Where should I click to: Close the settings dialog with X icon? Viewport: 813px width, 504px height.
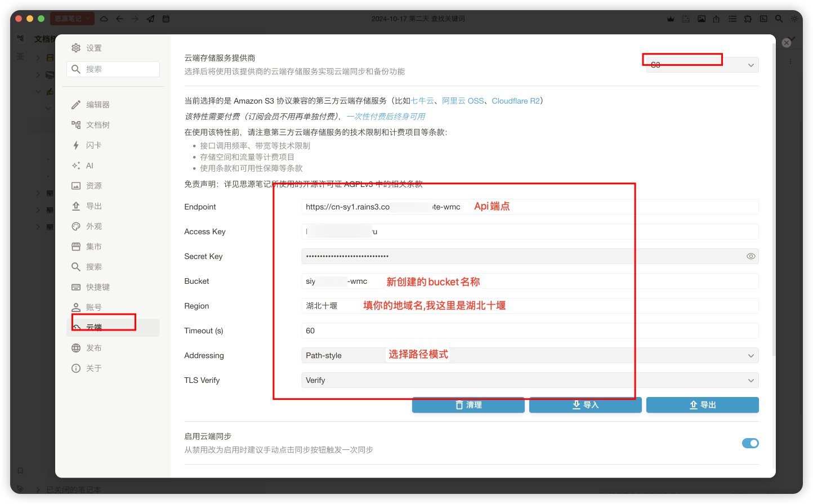787,43
